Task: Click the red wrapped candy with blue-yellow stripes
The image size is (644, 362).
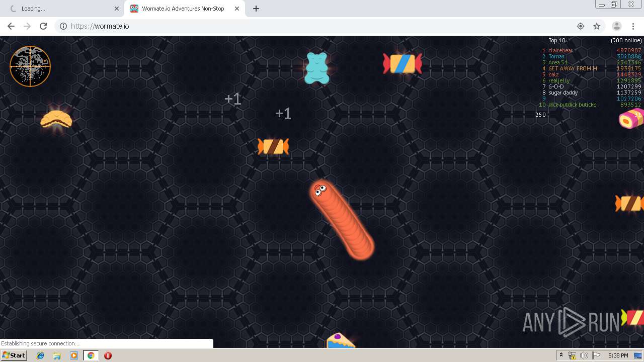Action: click(x=402, y=64)
